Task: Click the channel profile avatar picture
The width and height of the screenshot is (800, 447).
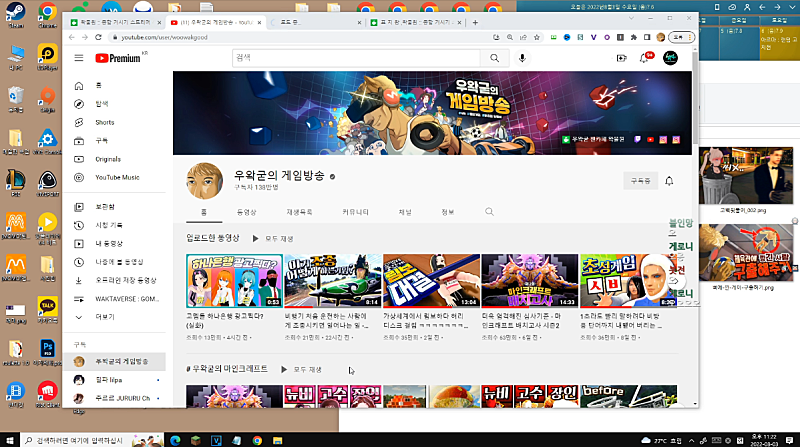Action: [205, 181]
